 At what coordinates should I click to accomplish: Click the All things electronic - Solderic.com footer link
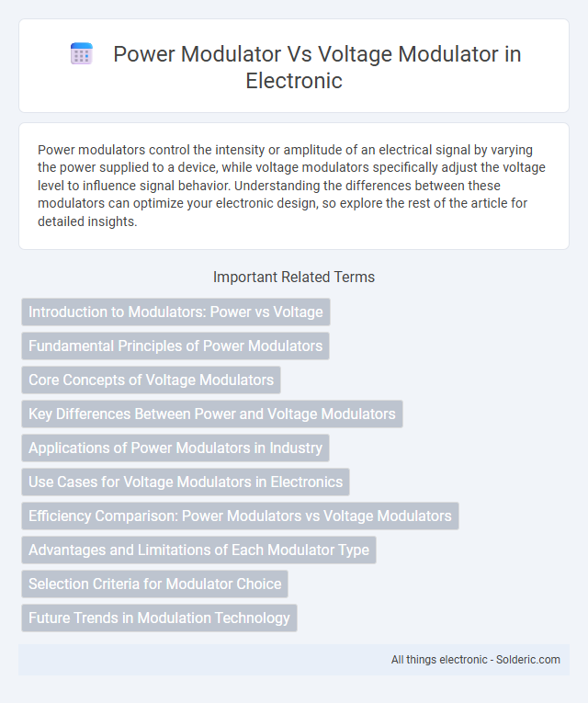[x=476, y=660]
